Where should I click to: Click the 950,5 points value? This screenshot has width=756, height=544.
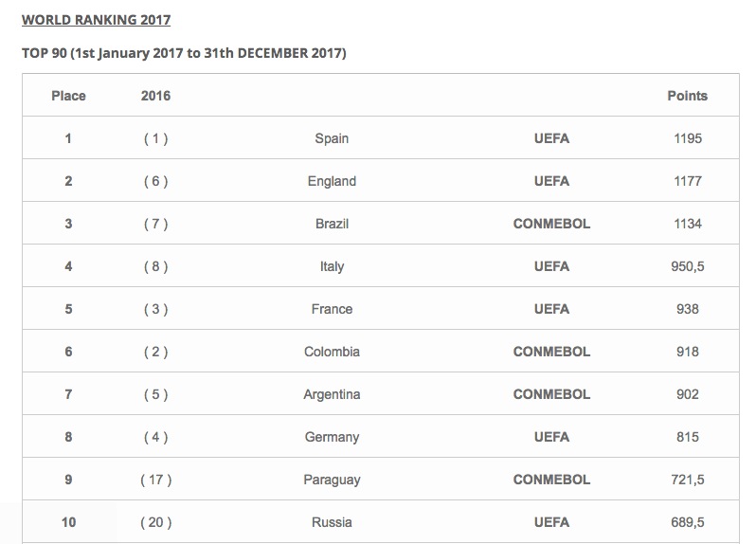coord(688,266)
